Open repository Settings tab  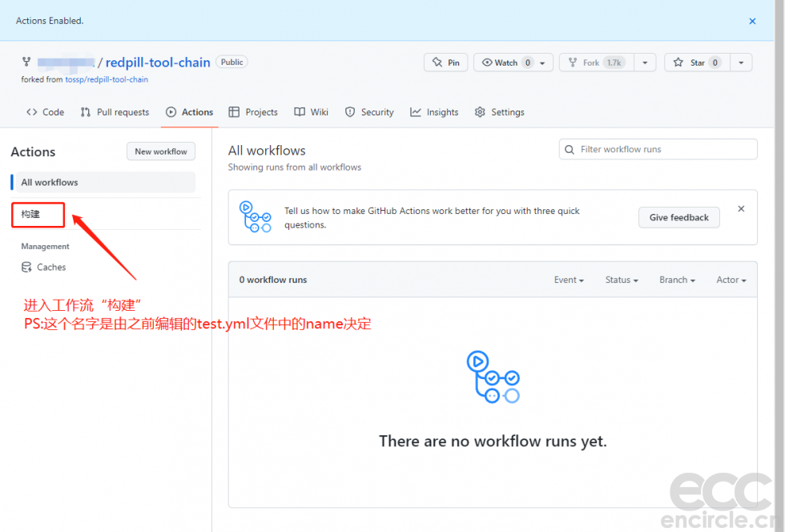coord(499,112)
